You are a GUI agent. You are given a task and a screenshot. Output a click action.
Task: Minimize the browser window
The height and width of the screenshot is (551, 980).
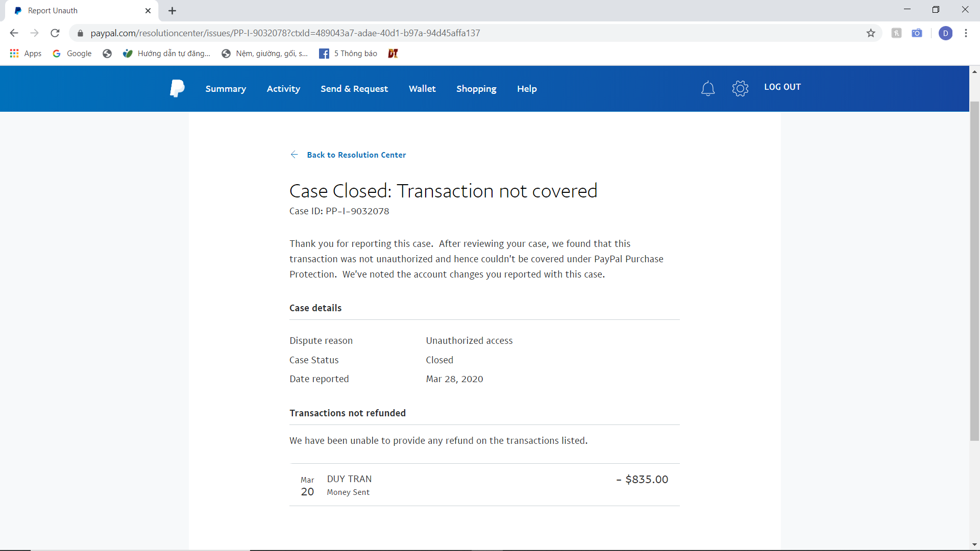point(907,10)
